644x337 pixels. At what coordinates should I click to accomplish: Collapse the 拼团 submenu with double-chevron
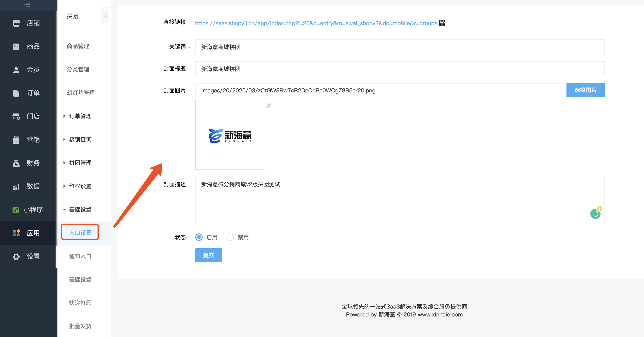click(105, 16)
